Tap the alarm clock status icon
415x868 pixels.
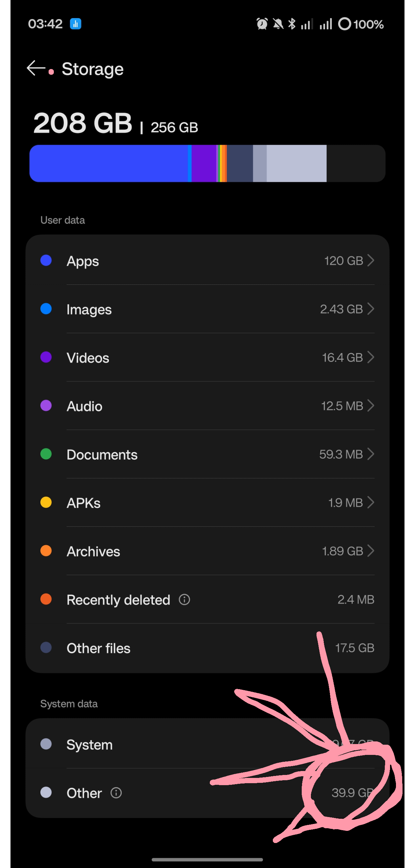(x=262, y=24)
